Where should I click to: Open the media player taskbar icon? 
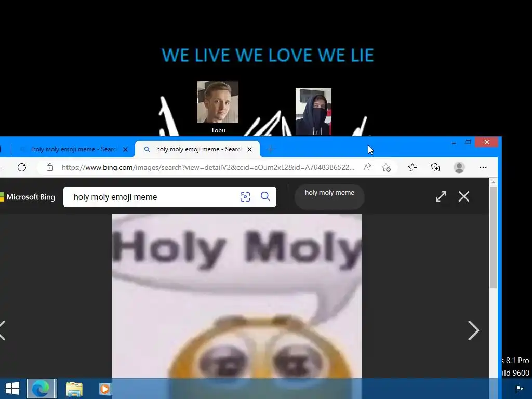[105, 389]
